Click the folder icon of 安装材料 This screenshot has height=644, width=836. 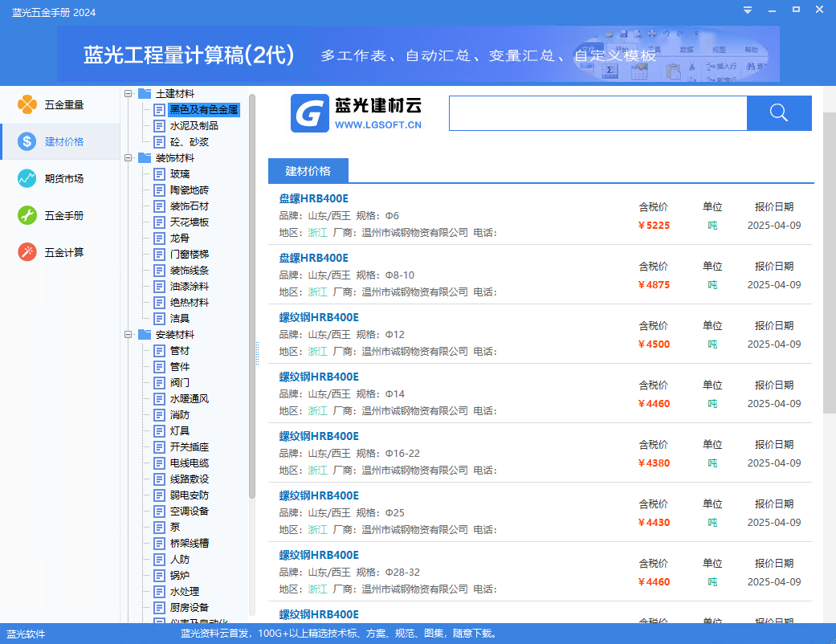pyautogui.click(x=145, y=334)
